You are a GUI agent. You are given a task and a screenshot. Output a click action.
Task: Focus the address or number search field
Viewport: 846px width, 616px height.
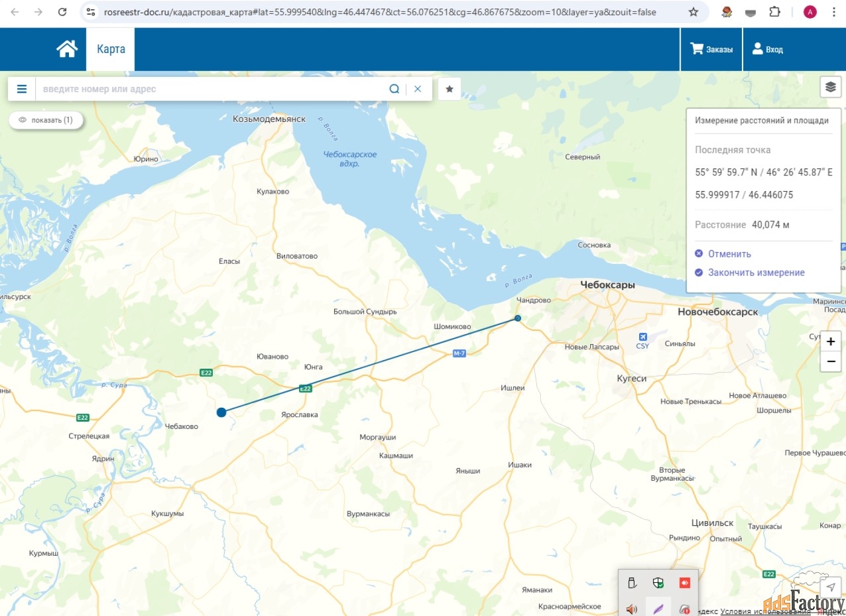212,89
